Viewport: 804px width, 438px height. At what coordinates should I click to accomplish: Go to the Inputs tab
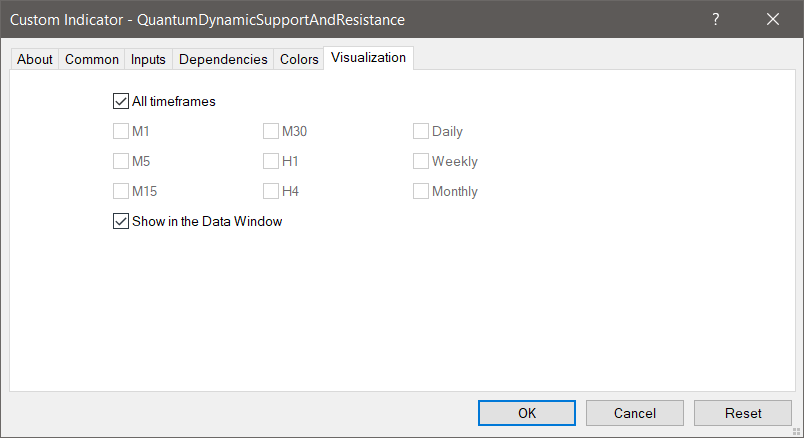point(148,59)
